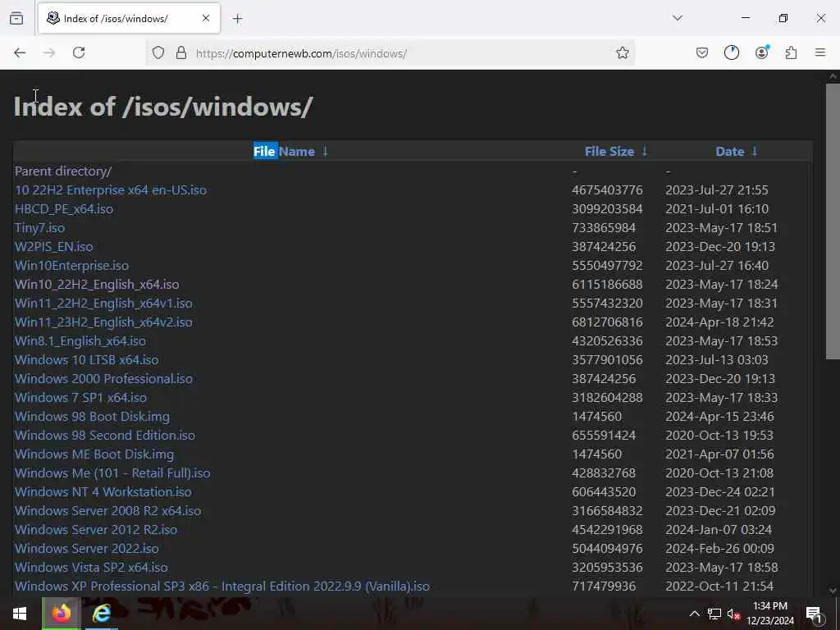Open Windows Vista SP2 x64.iso
This screenshot has width=840, height=630.
coord(91,568)
